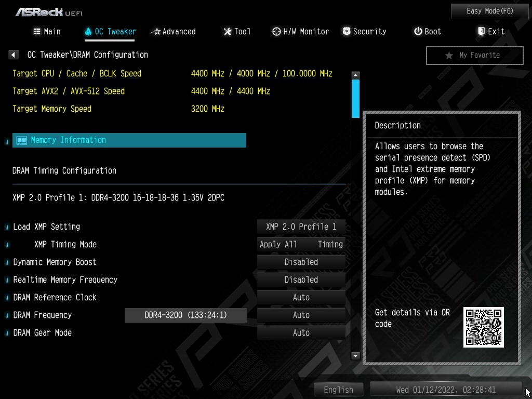Image resolution: width=532 pixels, height=399 pixels.
Task: Open My Favorite page
Action: tap(475, 55)
